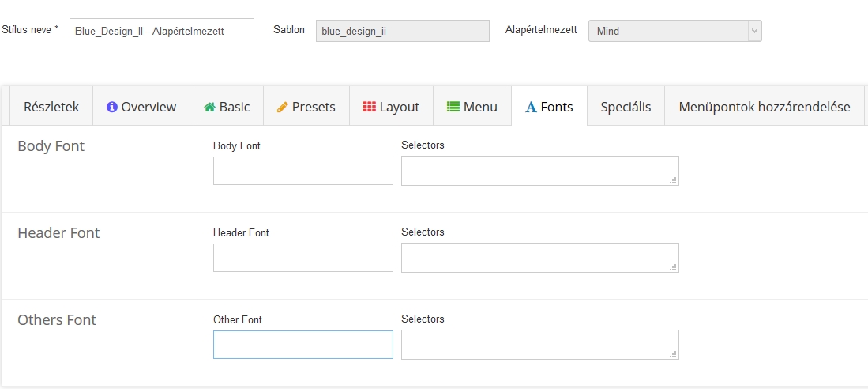Click the Header Font Selectors resize handle

(674, 268)
